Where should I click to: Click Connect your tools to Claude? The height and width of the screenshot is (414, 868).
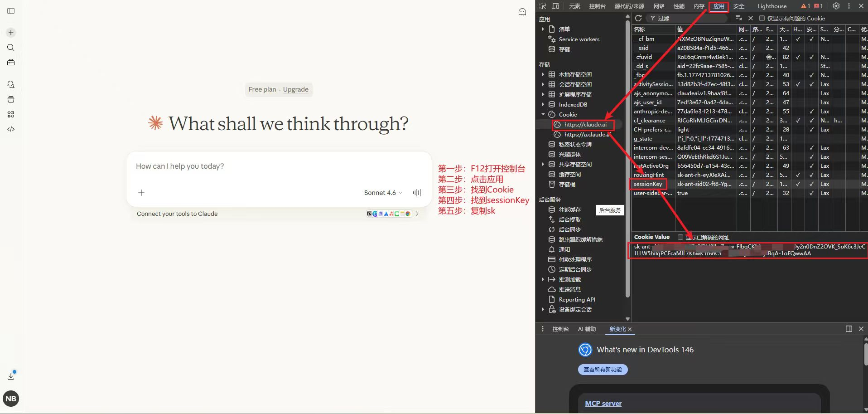point(177,214)
